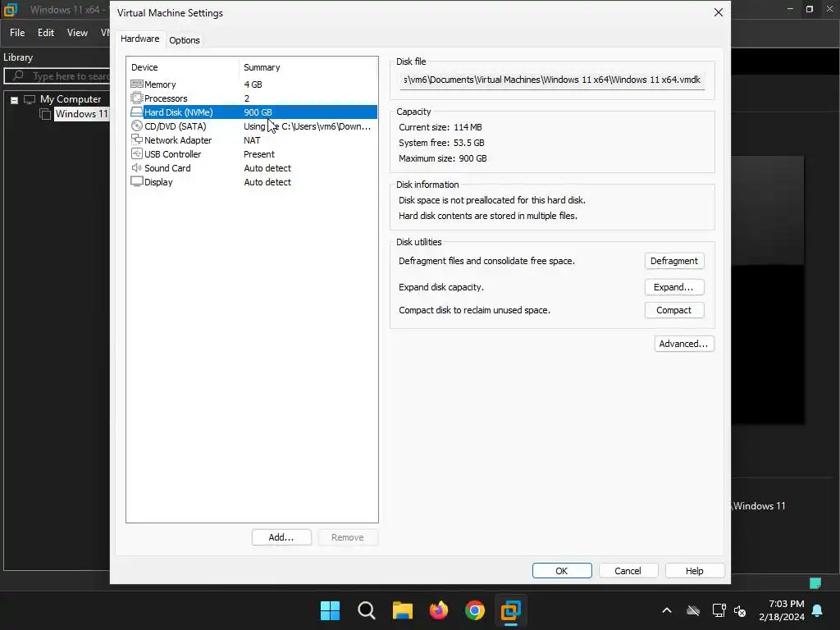Viewport: 840px width, 630px height.
Task: Click the Expand... disk button
Action: point(674,287)
